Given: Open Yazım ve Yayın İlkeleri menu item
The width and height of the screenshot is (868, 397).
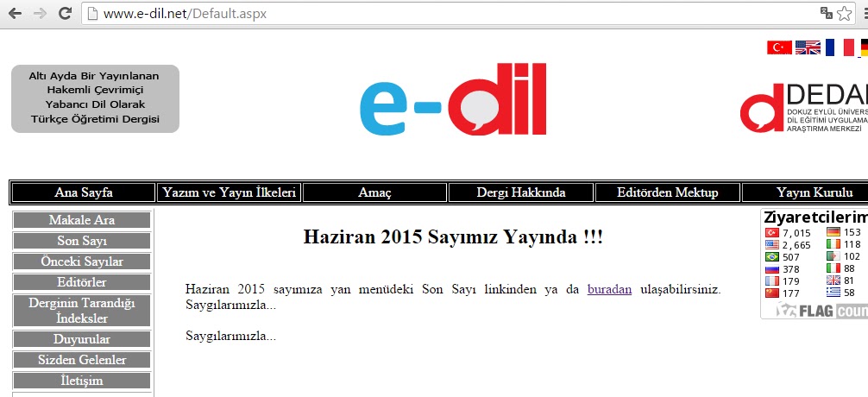Looking at the screenshot, I should click(230, 192).
